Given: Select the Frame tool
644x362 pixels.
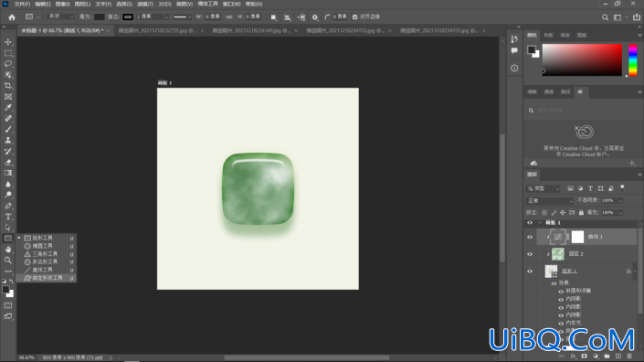Looking at the screenshot, I should 8,97.
